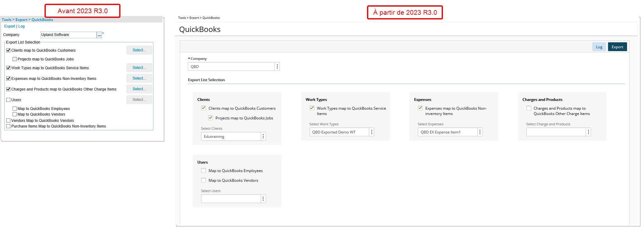Enable Vendors Map to QuickBooks Vendors
The image size is (644, 230).
[x=8, y=120]
